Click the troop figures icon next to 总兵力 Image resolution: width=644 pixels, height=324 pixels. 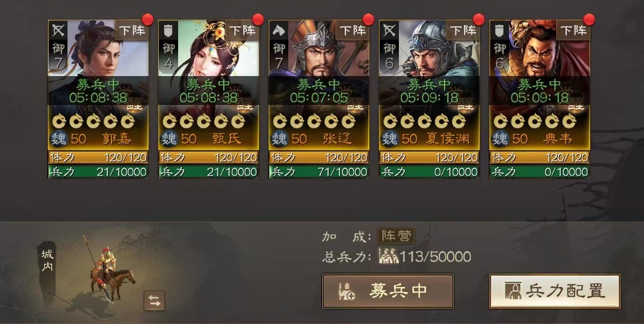tap(389, 257)
